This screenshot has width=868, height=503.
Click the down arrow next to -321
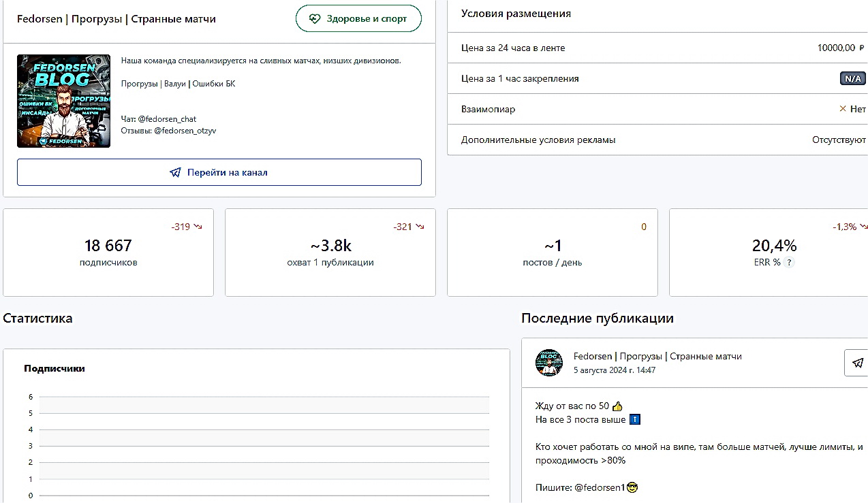point(420,227)
